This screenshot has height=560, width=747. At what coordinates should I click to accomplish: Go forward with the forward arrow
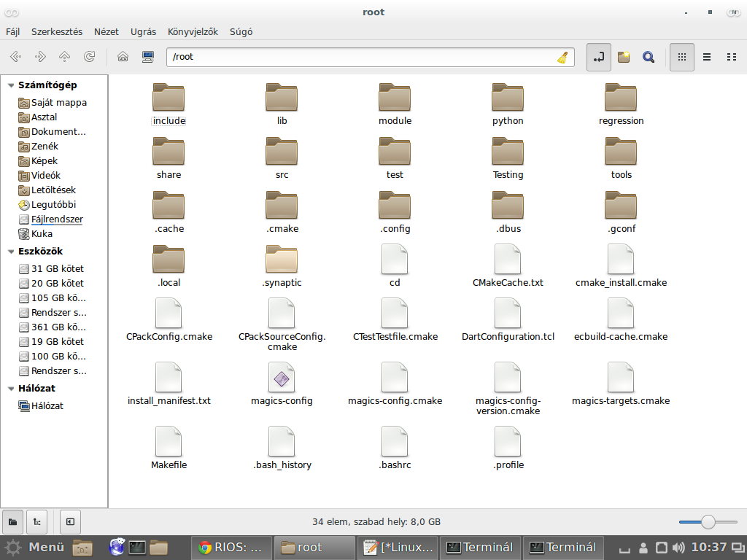[40, 57]
